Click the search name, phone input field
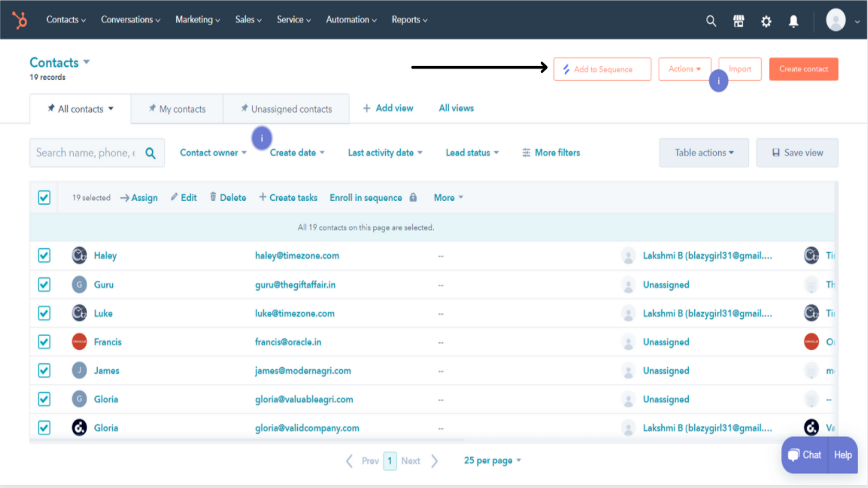The width and height of the screenshot is (868, 488). [x=87, y=153]
